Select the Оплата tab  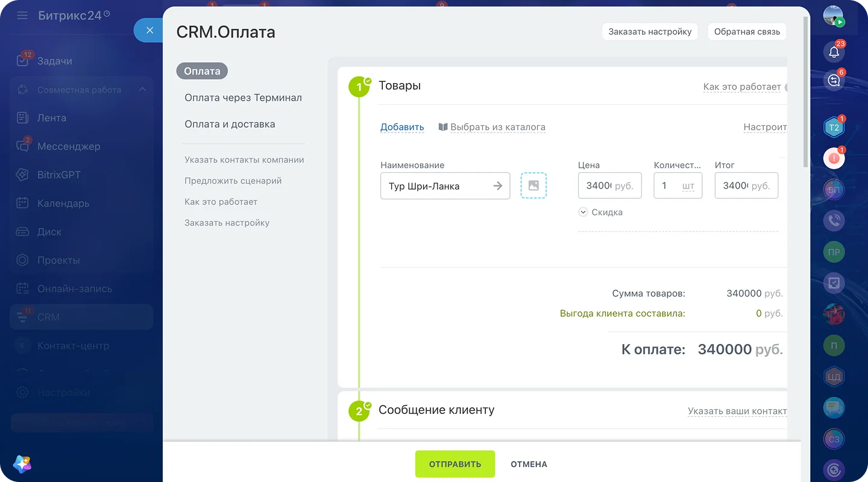202,71
